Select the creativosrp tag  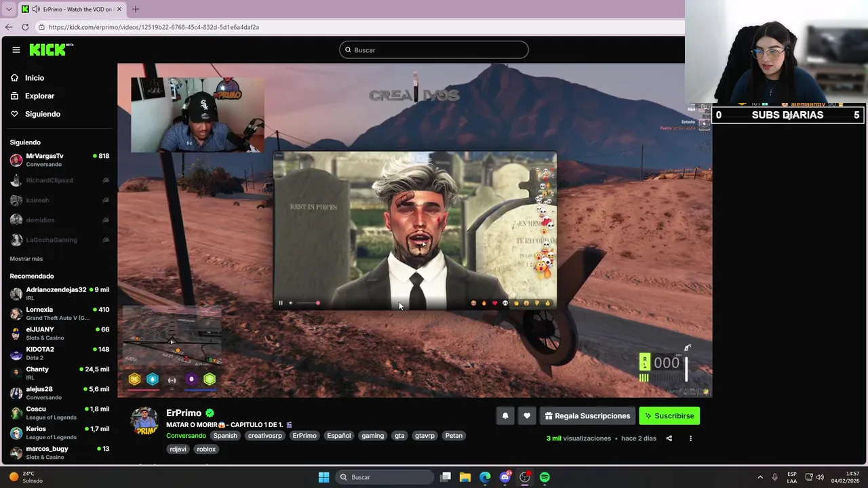264,436
